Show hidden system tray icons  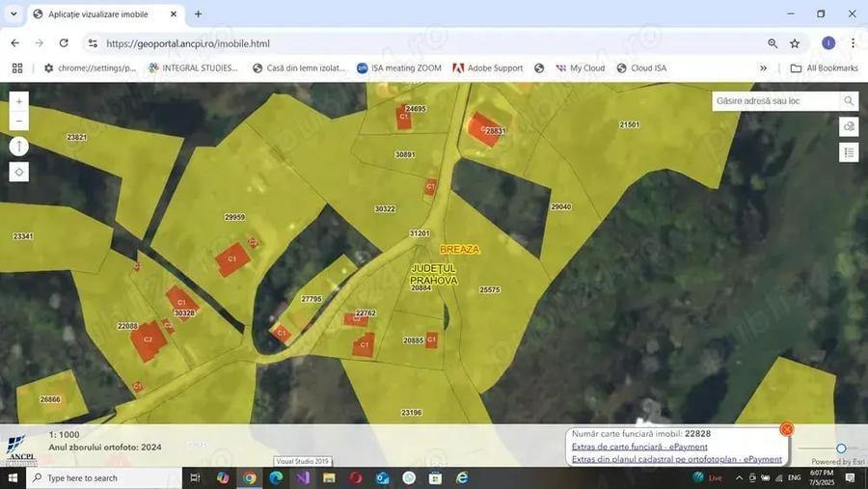tap(739, 478)
